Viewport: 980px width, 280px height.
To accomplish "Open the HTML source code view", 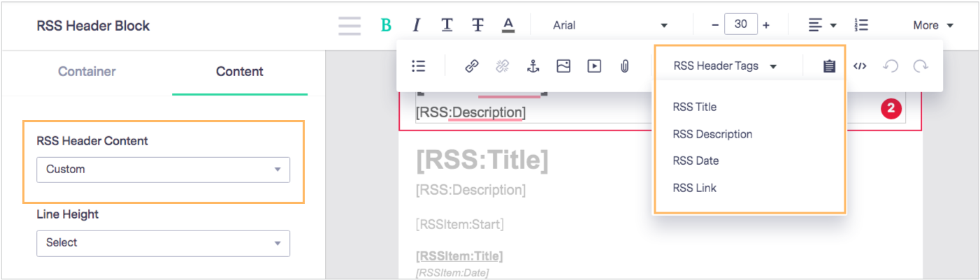I will click(x=860, y=66).
